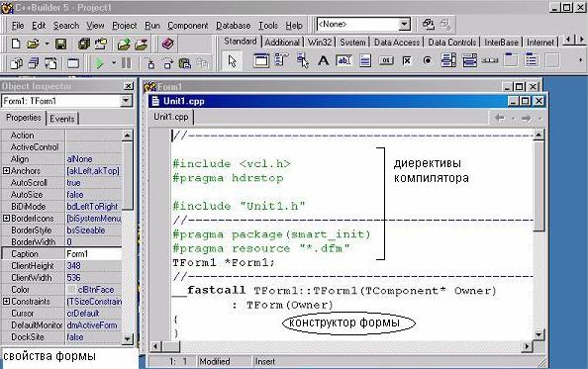This screenshot has height=369, width=588.
Task: Click the Pause program icon
Action: tap(127, 63)
